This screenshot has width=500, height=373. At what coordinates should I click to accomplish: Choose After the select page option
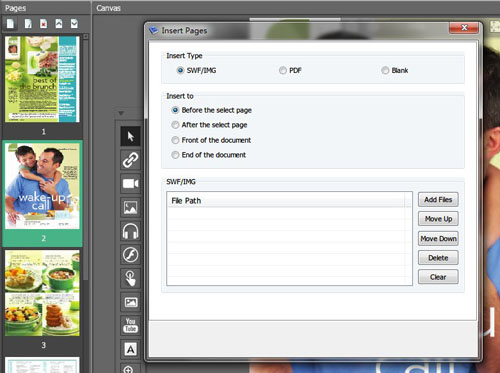coord(175,125)
